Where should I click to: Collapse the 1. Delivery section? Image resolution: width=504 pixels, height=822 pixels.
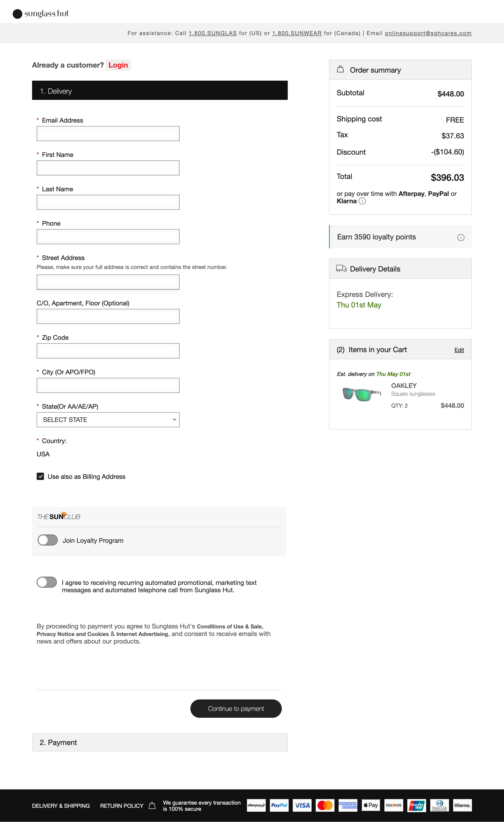(x=159, y=90)
